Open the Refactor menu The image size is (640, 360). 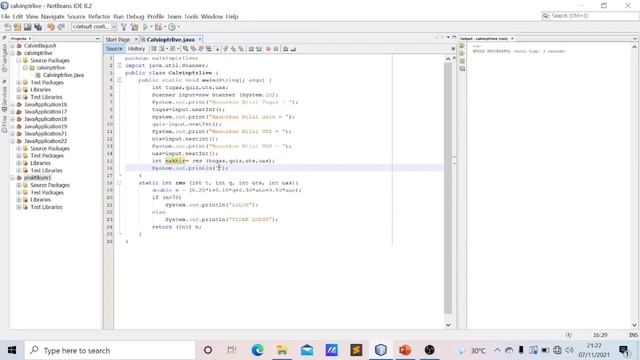click(x=99, y=16)
